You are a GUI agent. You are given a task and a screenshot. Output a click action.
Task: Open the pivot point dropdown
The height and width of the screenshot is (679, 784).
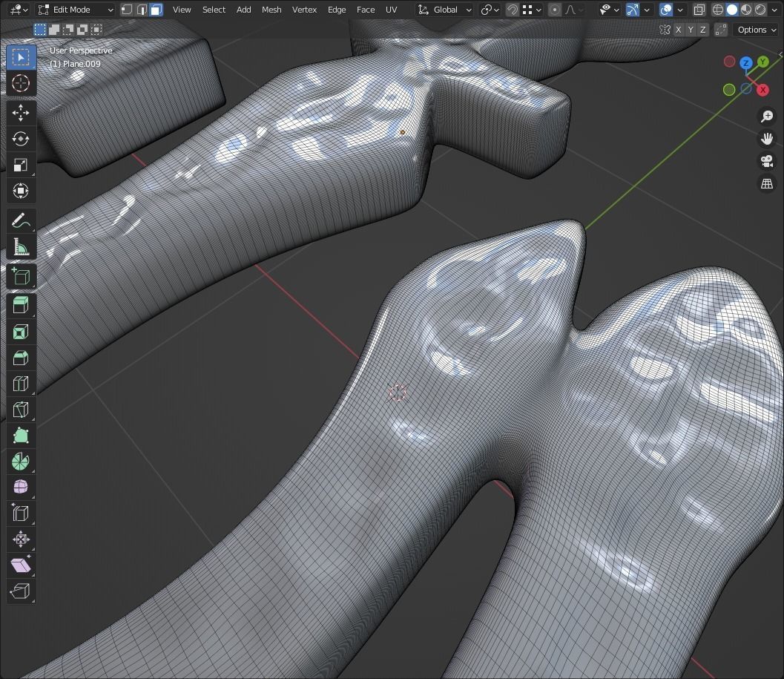tap(490, 10)
